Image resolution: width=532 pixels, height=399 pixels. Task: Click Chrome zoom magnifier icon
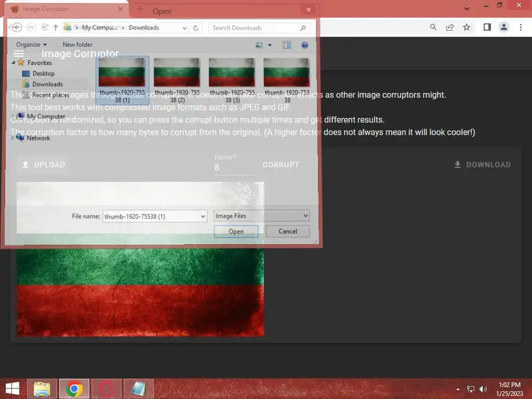(433, 27)
